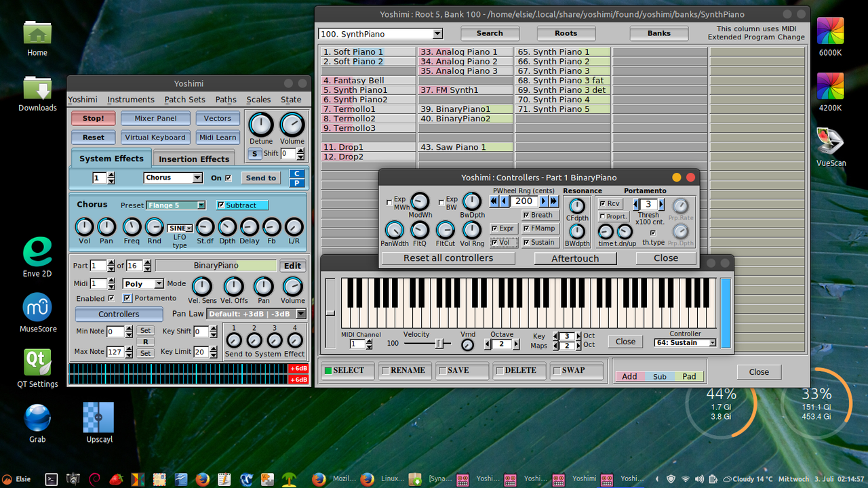
Task: Toggle the Portamento checkbox for the part
Action: pyautogui.click(x=127, y=298)
